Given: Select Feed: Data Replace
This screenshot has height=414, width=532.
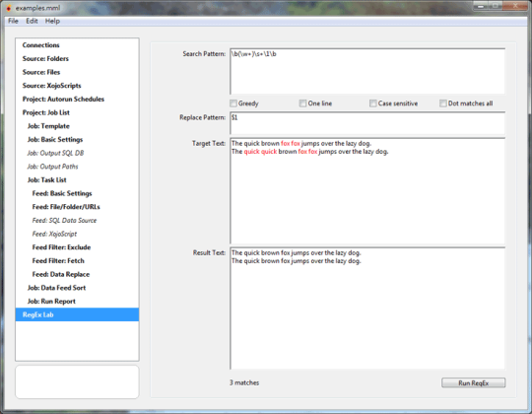Looking at the screenshot, I should pos(77,274).
